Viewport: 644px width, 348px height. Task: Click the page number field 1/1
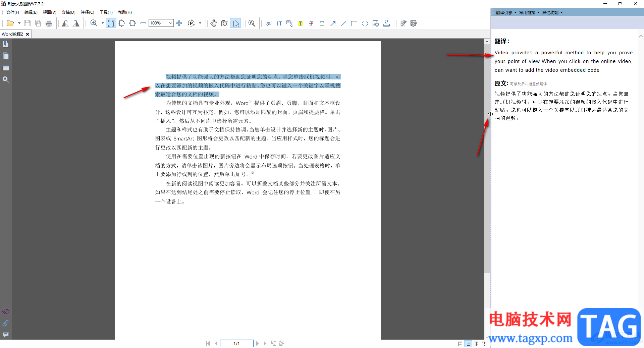(x=236, y=343)
